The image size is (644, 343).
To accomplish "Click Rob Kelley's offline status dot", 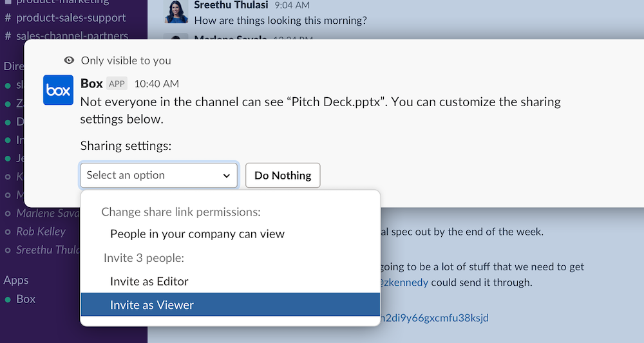I will [7, 232].
